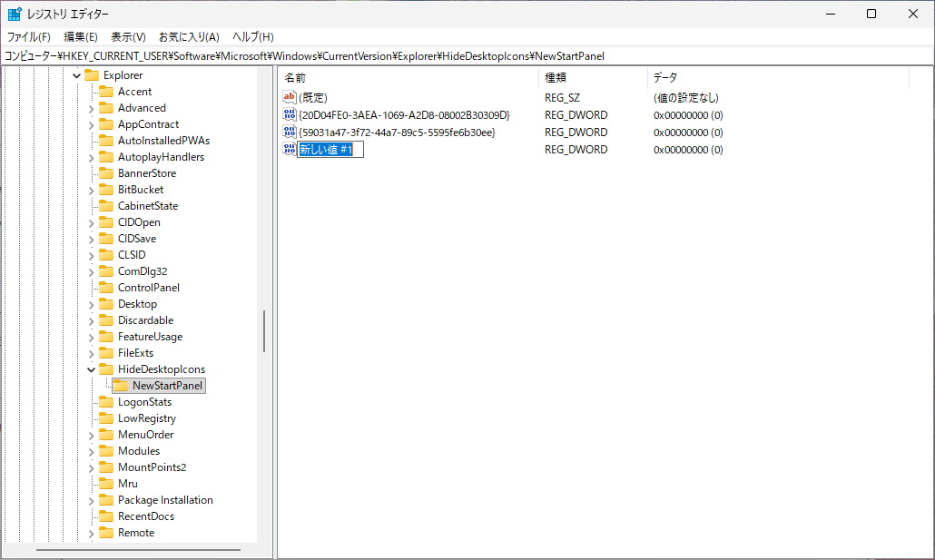
Task: Click the DWORD icon for {20D04FE0-3AEA-1069-A2D8-08002B30309D}
Action: [290, 115]
